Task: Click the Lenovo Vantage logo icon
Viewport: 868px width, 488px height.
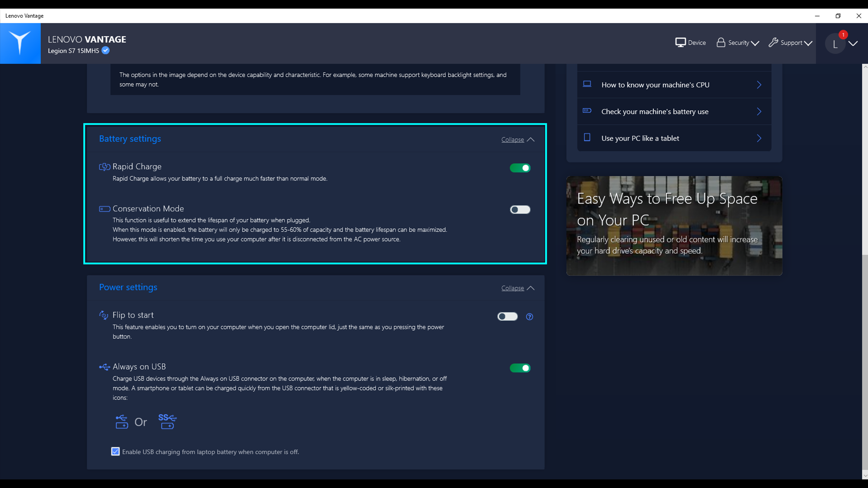Action: click(x=20, y=43)
